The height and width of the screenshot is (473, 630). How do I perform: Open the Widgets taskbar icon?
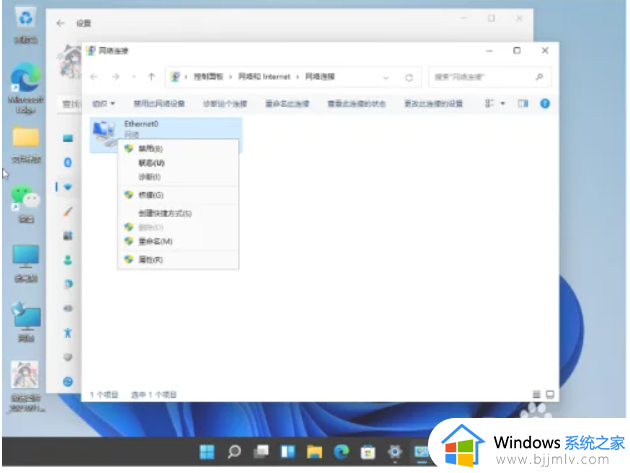288,452
